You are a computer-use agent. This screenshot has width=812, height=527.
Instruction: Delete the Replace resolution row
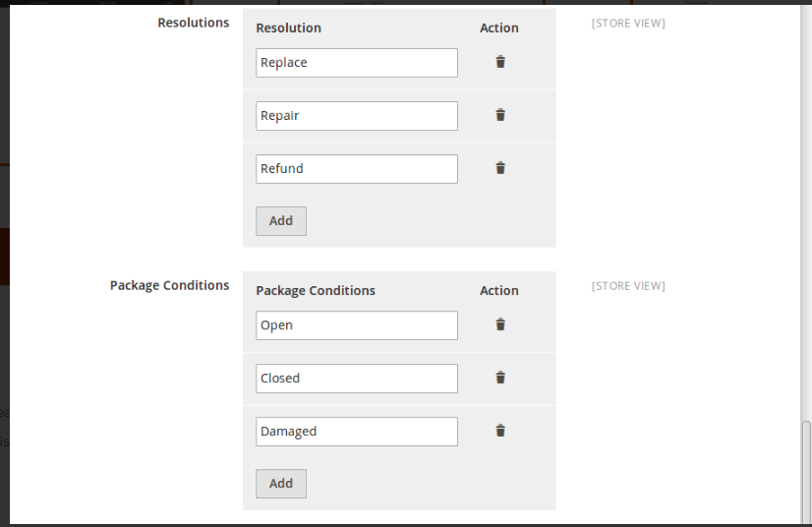coord(500,62)
